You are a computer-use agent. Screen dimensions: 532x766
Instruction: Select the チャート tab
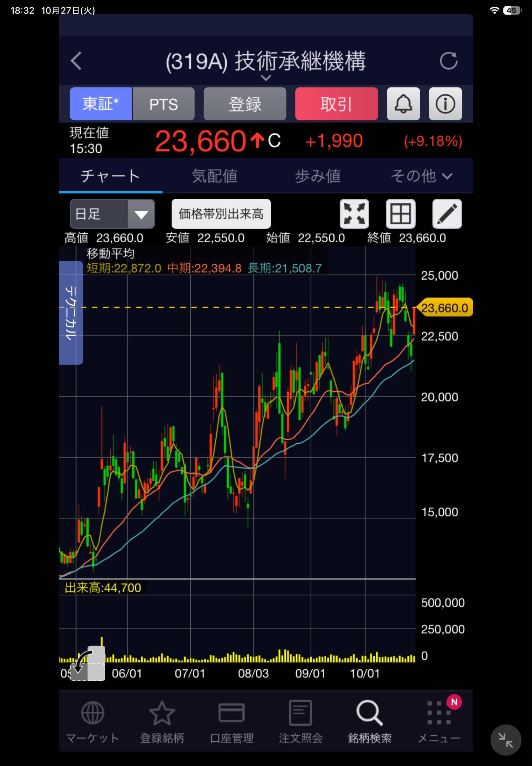tap(110, 176)
